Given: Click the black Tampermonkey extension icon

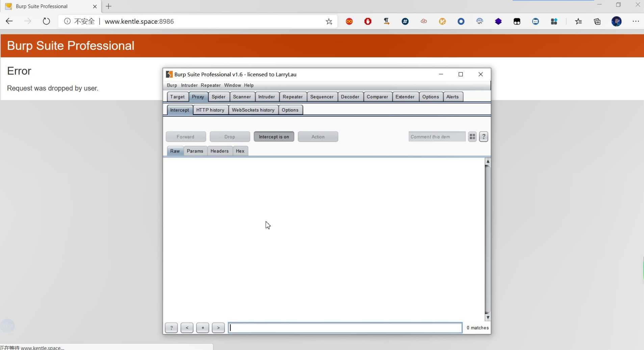Looking at the screenshot, I should point(517,22).
